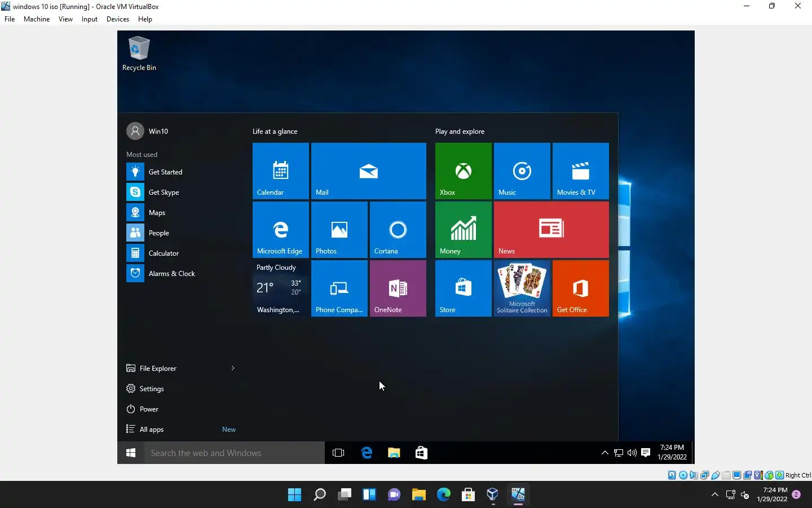Click the guest Windows 10 Start button
Screen dimensions: 812x508
(131, 453)
